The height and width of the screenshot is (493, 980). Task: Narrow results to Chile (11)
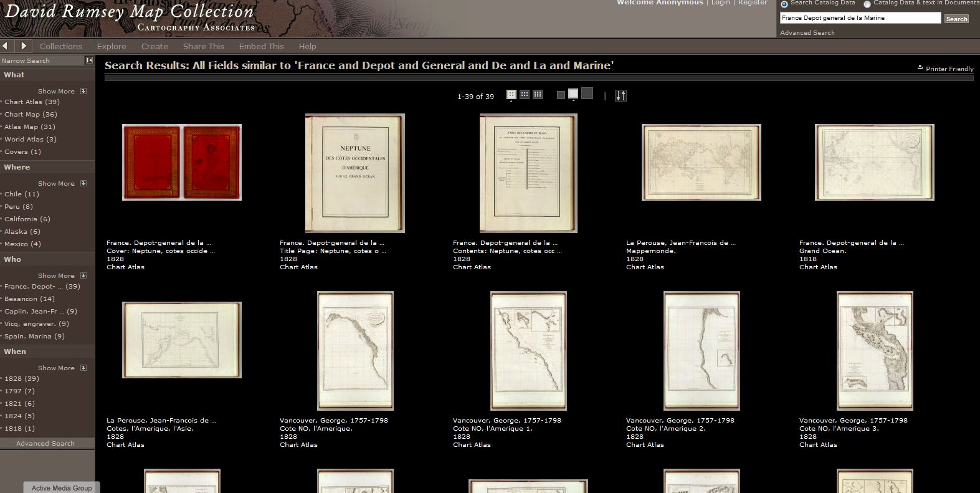pos(22,194)
